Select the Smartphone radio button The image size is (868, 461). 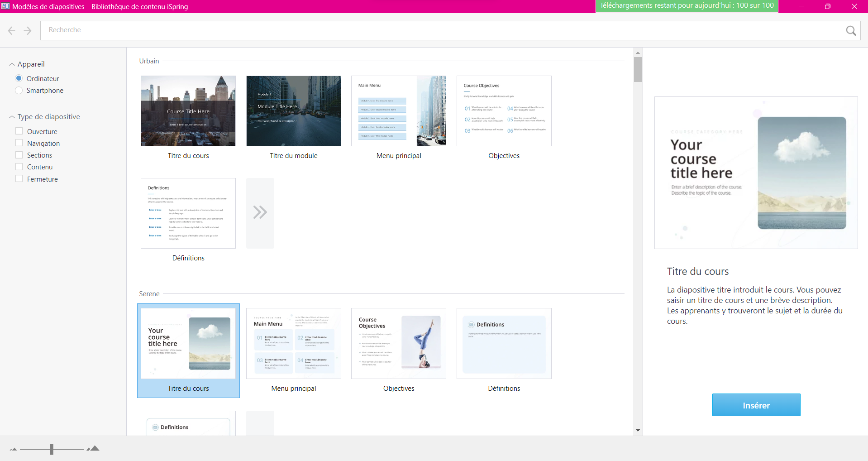(x=19, y=91)
